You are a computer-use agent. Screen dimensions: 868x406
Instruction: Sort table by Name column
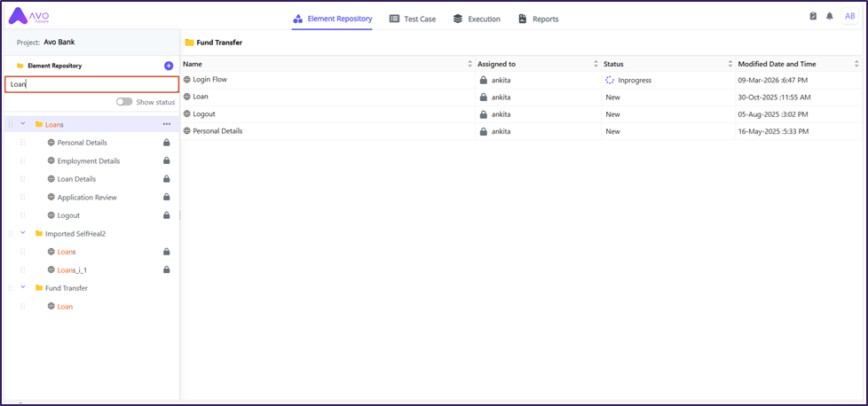(x=470, y=64)
